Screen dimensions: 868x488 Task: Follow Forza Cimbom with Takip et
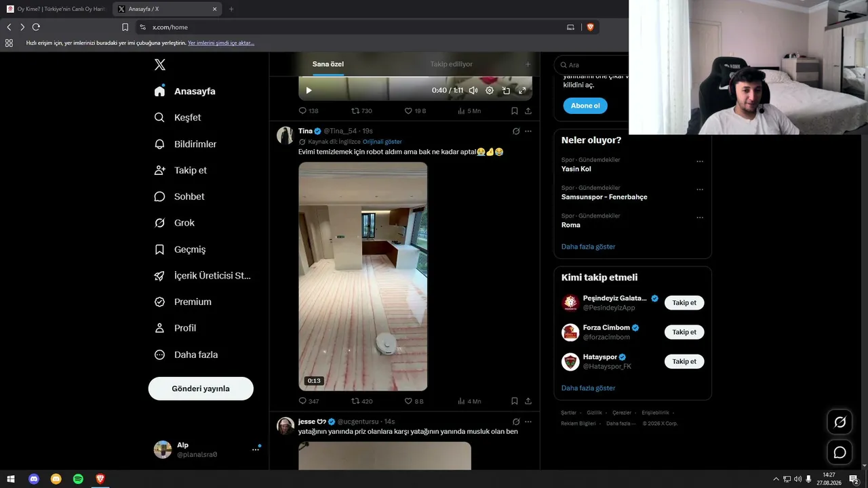click(684, 332)
